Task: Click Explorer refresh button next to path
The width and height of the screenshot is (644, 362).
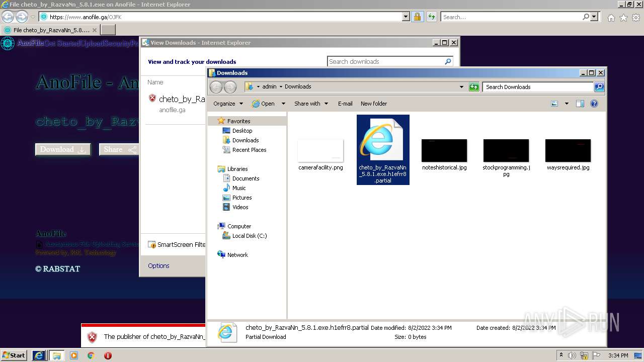Action: [x=474, y=87]
